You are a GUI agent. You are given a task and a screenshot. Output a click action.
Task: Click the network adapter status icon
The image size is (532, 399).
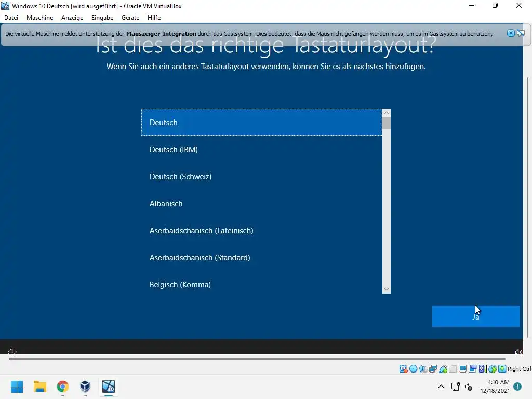pyautogui.click(x=433, y=369)
